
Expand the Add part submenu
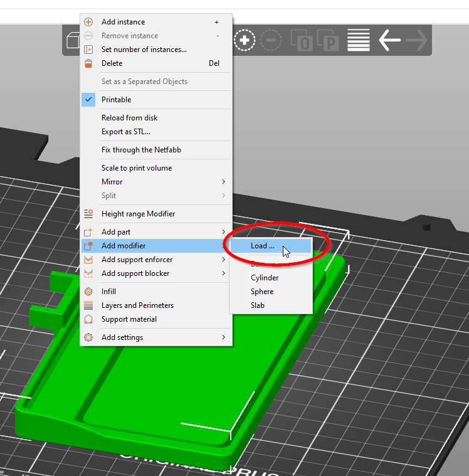(156, 232)
